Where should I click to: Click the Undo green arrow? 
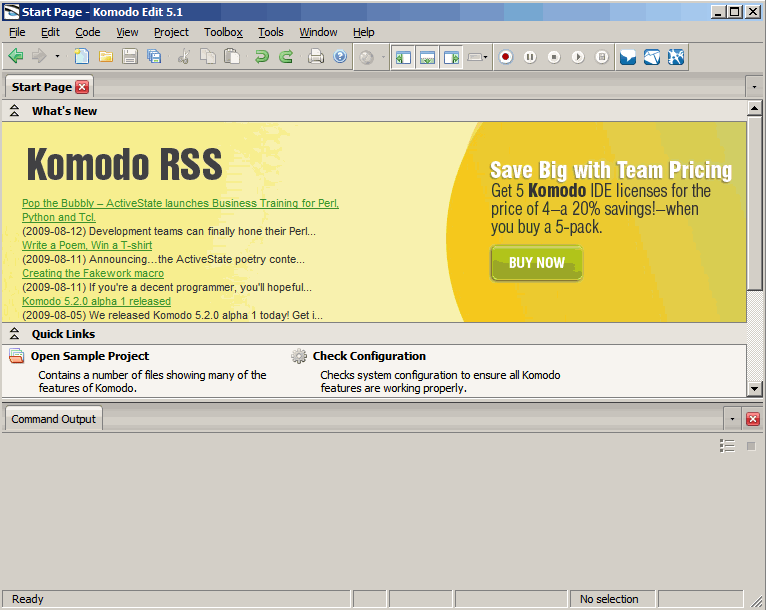pyautogui.click(x=262, y=57)
